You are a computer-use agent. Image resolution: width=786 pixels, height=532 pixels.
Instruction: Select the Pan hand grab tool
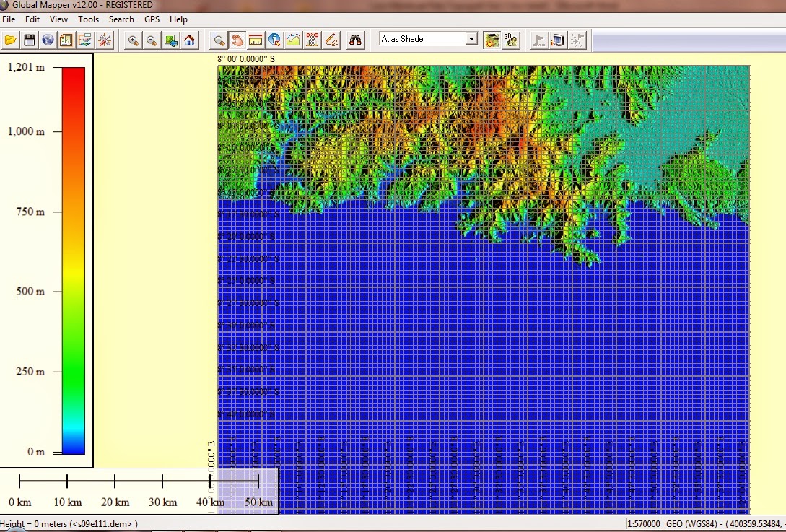[x=237, y=40]
